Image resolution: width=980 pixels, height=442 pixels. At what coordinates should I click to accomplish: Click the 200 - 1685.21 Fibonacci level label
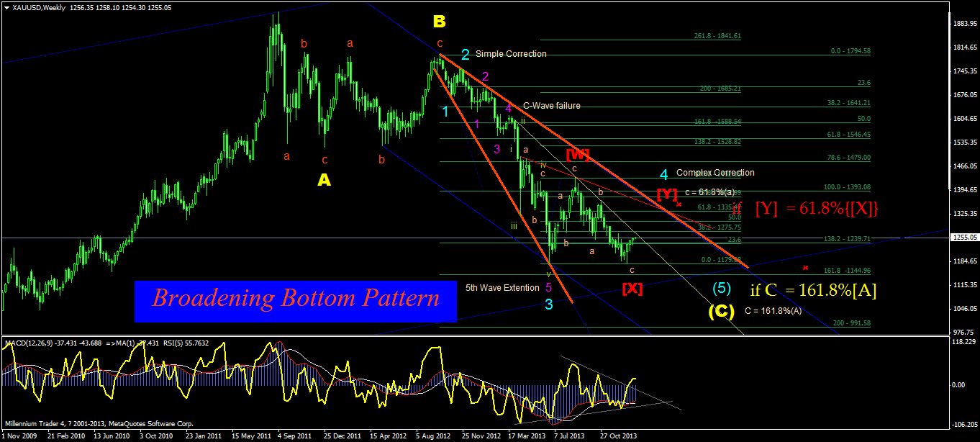720,89
